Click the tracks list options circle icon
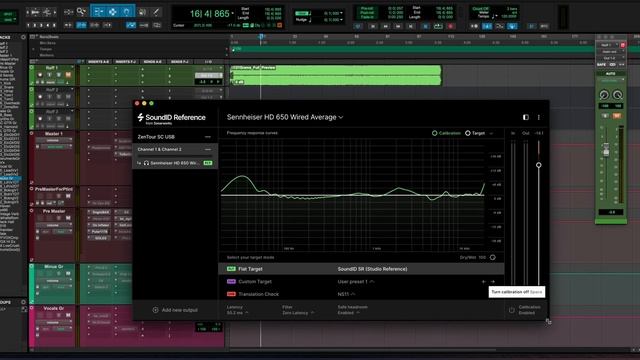 (23, 37)
